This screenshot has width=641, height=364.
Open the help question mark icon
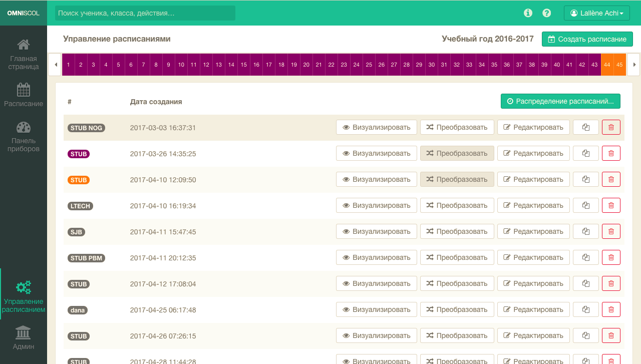pos(547,13)
